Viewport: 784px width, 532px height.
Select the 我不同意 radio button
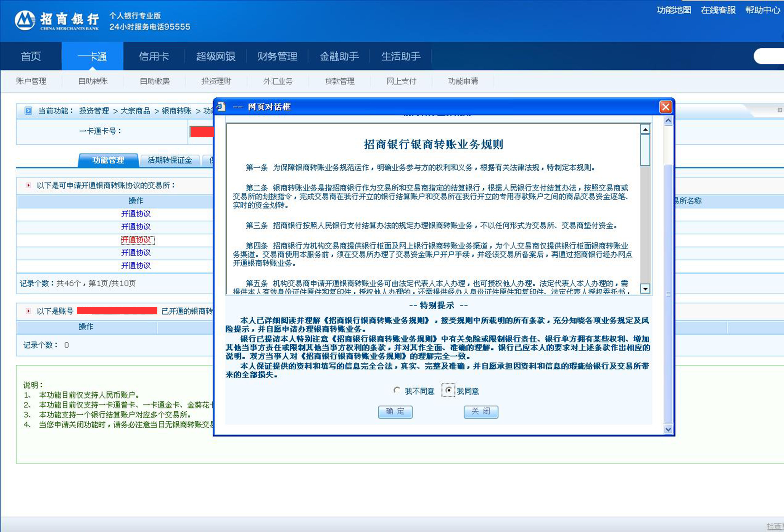coord(397,390)
